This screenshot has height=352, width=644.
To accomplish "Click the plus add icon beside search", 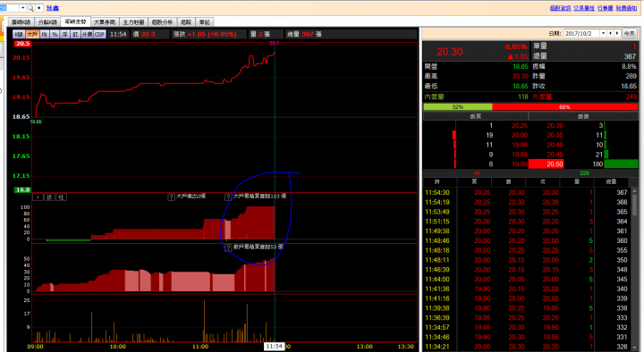I will coord(39,8).
